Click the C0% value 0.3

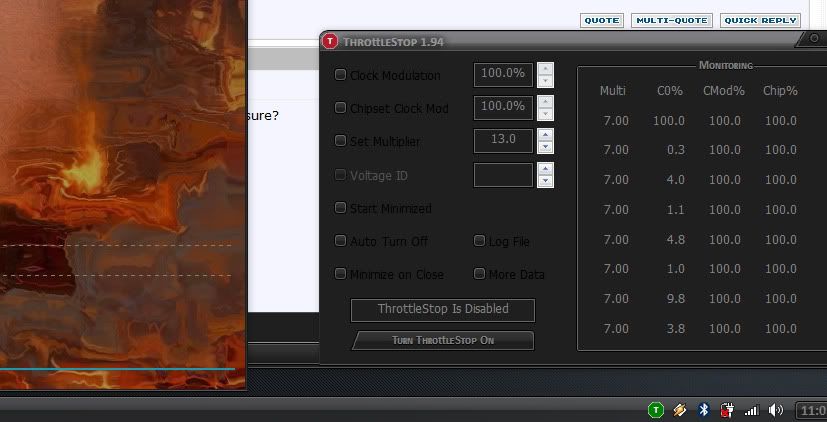tap(676, 150)
